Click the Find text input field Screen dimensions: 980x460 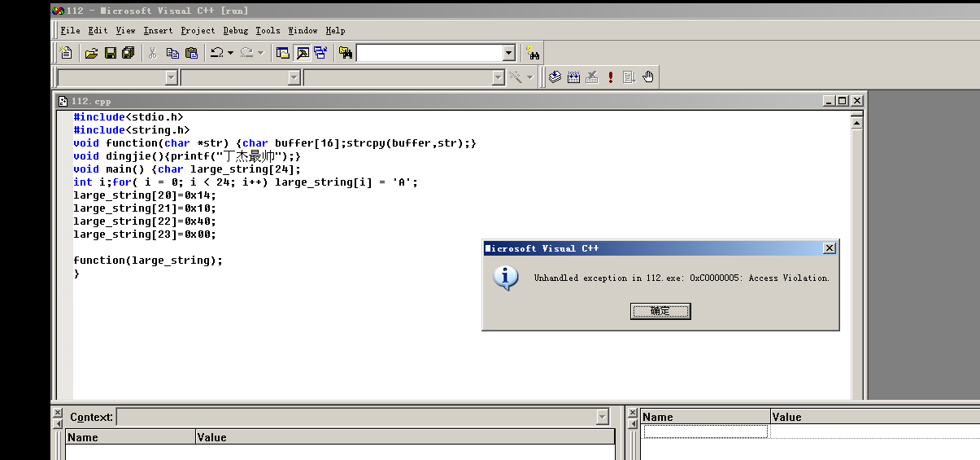[429, 53]
